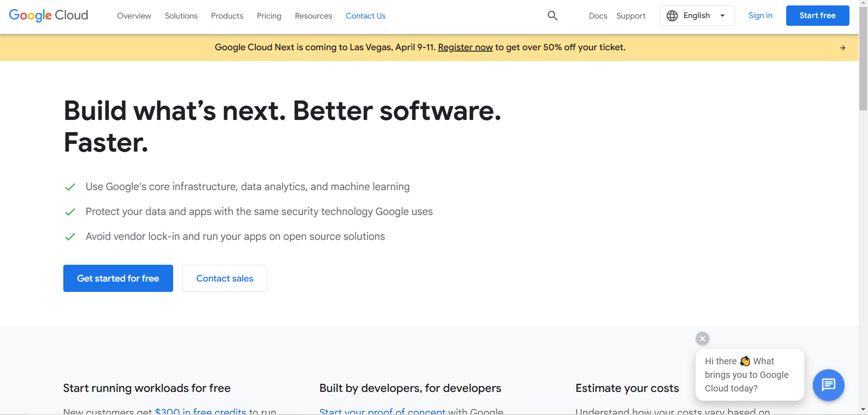Go to Docs
The image size is (868, 415).
(598, 15)
